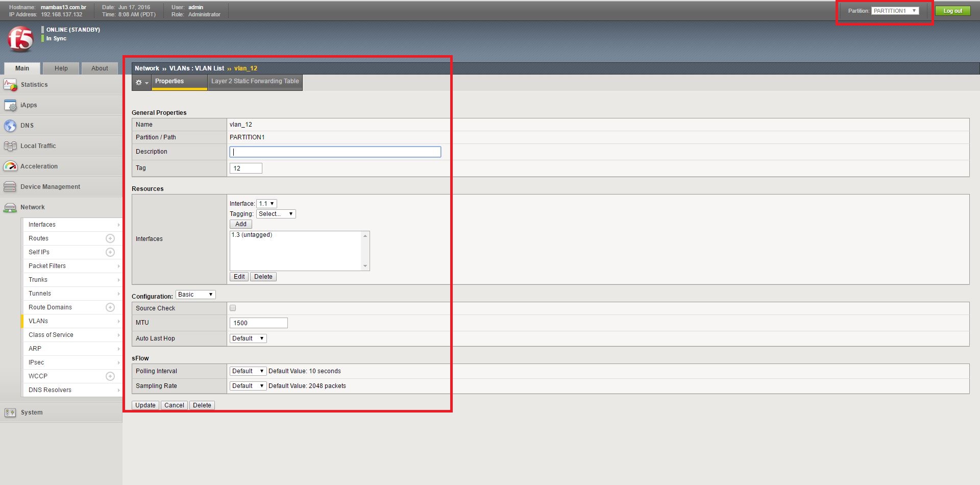Screen dimensions: 980x485
Task: Open the gear settings menu beside Properties
Action: pyautogui.click(x=141, y=82)
